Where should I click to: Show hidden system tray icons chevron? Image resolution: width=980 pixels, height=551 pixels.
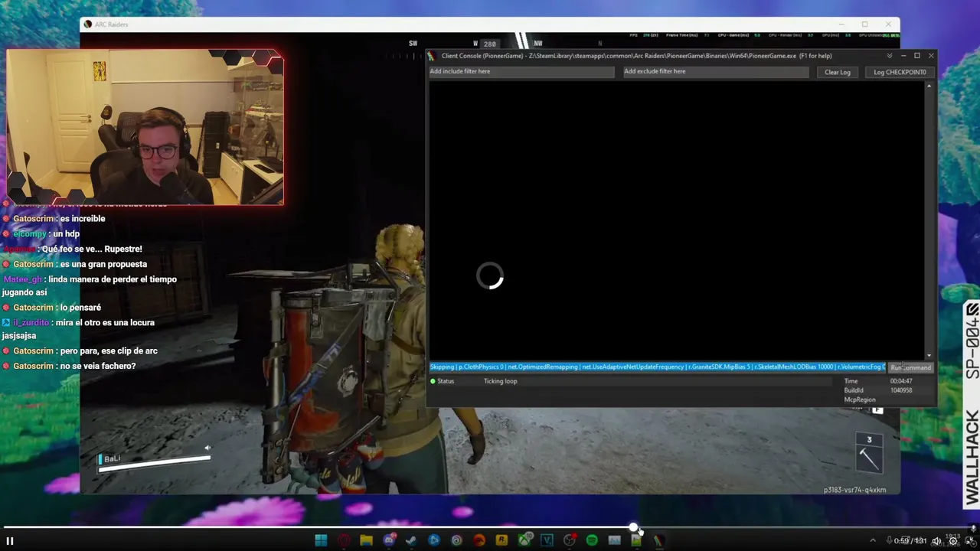point(873,540)
